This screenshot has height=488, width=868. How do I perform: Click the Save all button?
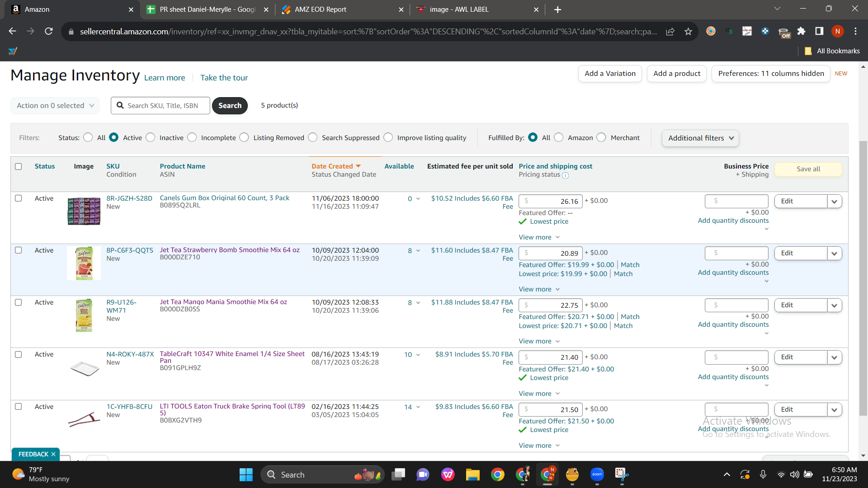[x=808, y=169]
